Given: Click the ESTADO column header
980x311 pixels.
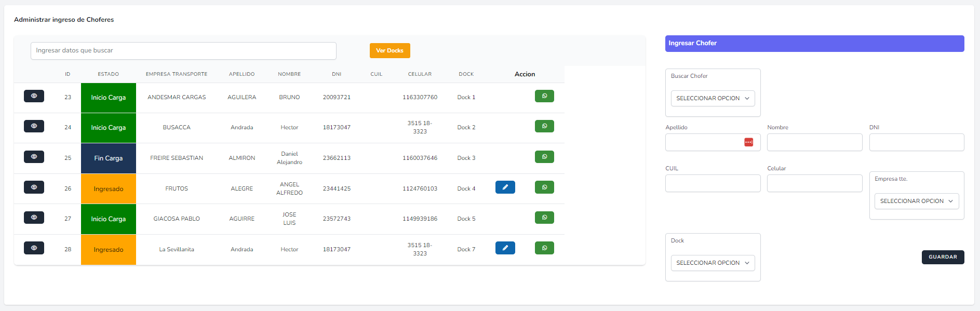Looking at the screenshot, I should (x=108, y=74).
